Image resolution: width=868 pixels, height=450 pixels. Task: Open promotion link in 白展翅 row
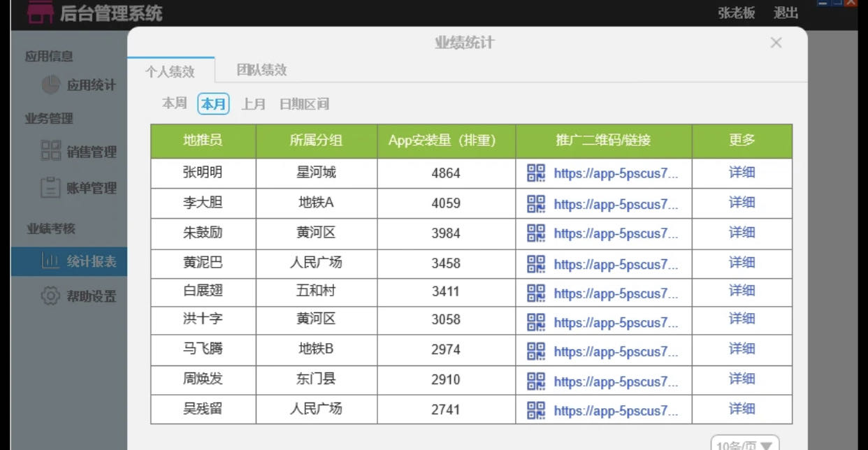[616, 294]
